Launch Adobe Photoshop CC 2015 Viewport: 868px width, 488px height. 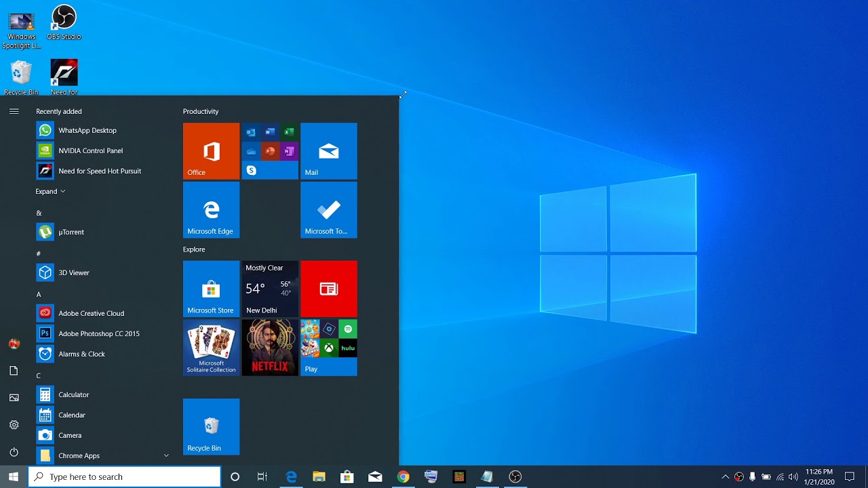(102, 333)
